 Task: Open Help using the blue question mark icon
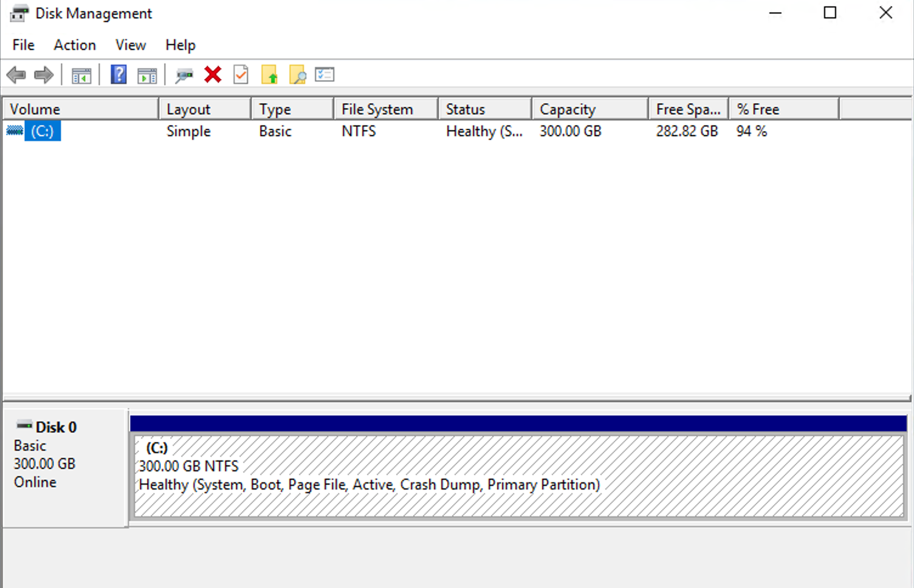click(118, 74)
